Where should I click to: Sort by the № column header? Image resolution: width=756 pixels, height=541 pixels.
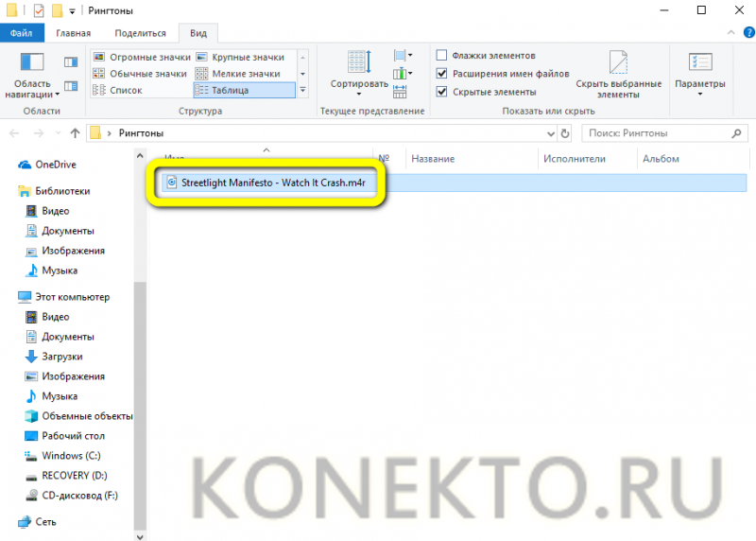pyautogui.click(x=388, y=158)
